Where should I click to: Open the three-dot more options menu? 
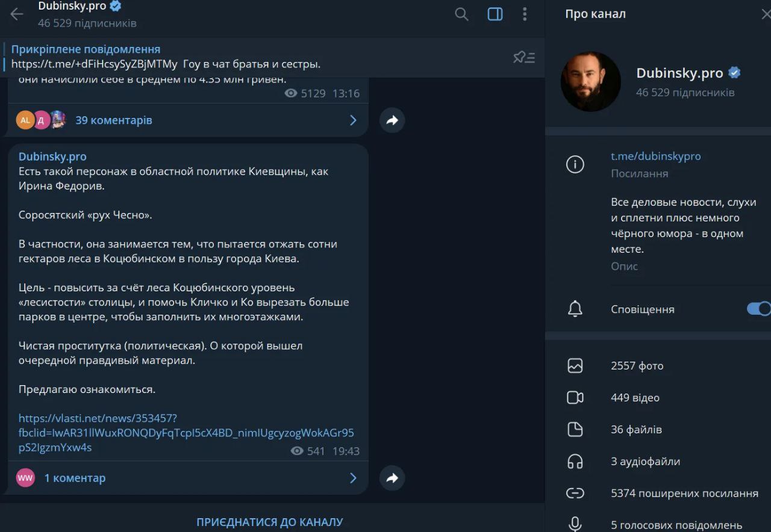click(525, 14)
